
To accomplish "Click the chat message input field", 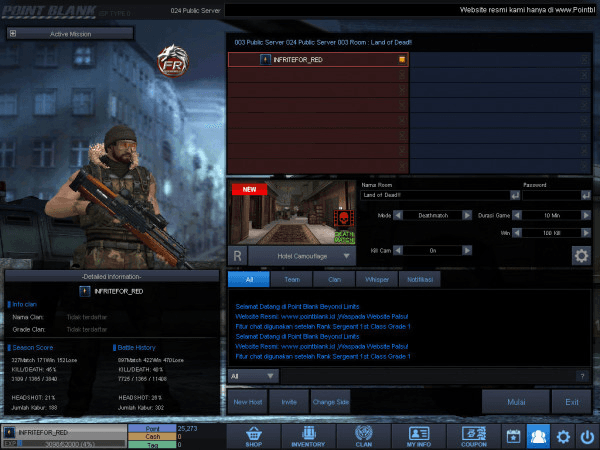I will tap(428, 376).
